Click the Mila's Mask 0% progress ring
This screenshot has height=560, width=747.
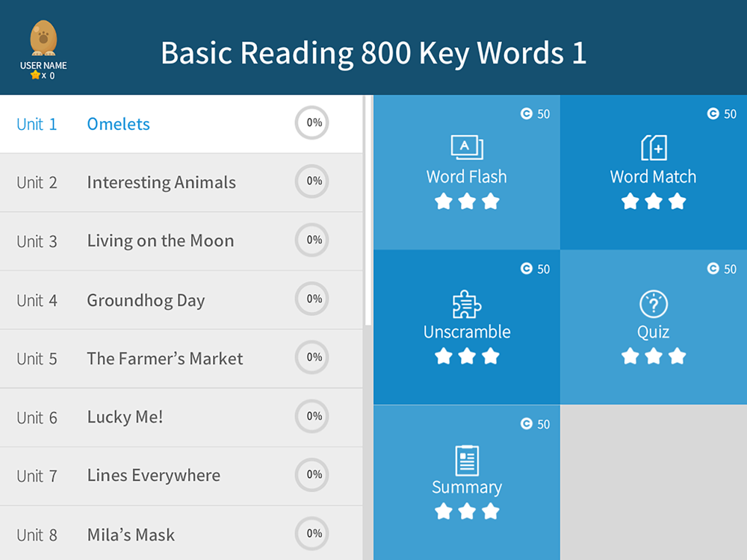[311, 534]
